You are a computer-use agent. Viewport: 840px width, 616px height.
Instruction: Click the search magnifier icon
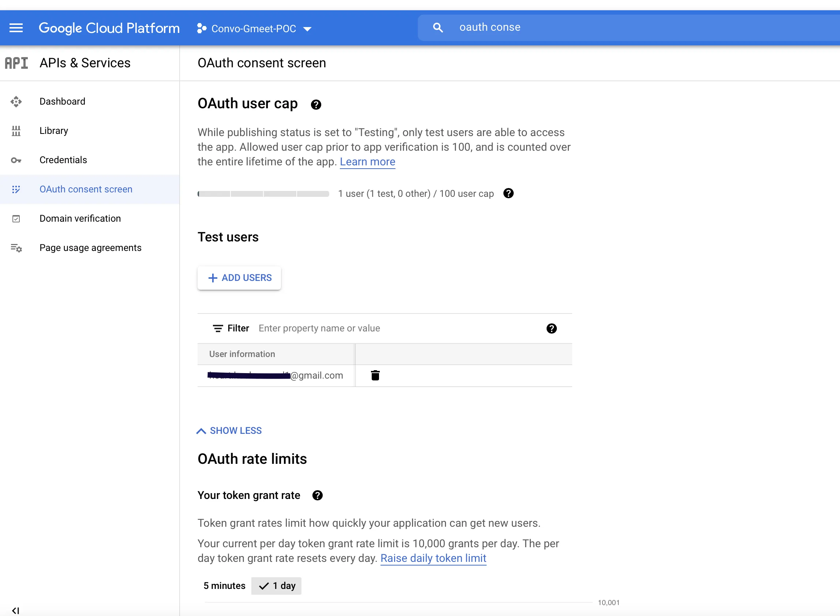(438, 27)
